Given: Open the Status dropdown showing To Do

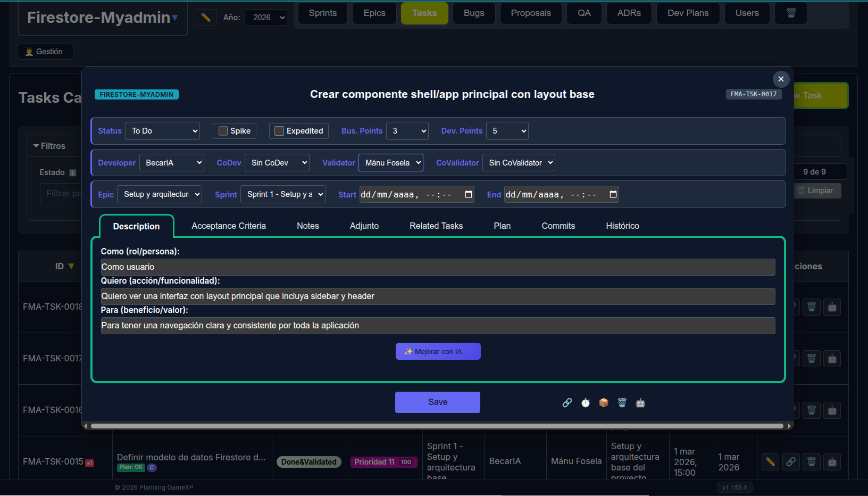Looking at the screenshot, I should pos(163,131).
